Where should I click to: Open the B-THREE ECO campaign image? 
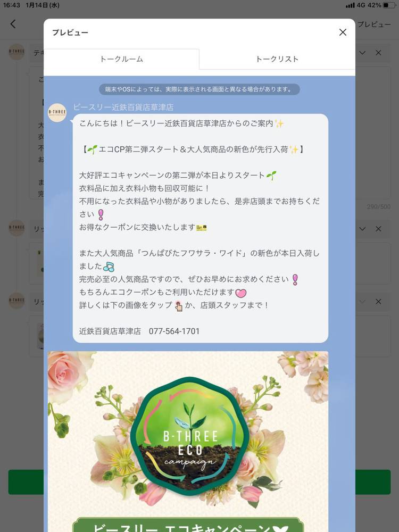pos(188,441)
